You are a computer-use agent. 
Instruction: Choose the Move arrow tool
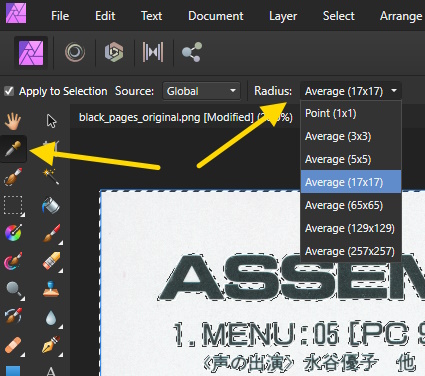click(x=51, y=121)
